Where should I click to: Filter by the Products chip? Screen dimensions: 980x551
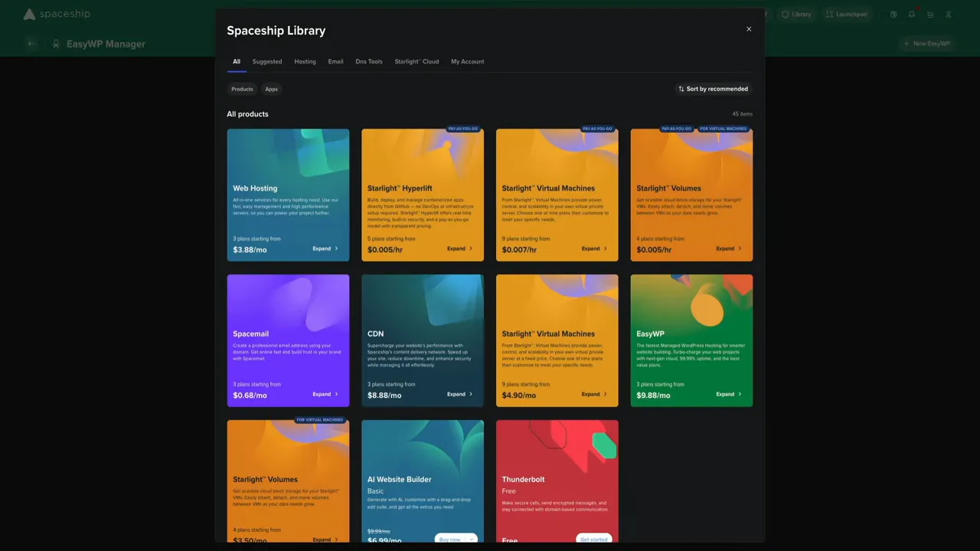point(242,89)
